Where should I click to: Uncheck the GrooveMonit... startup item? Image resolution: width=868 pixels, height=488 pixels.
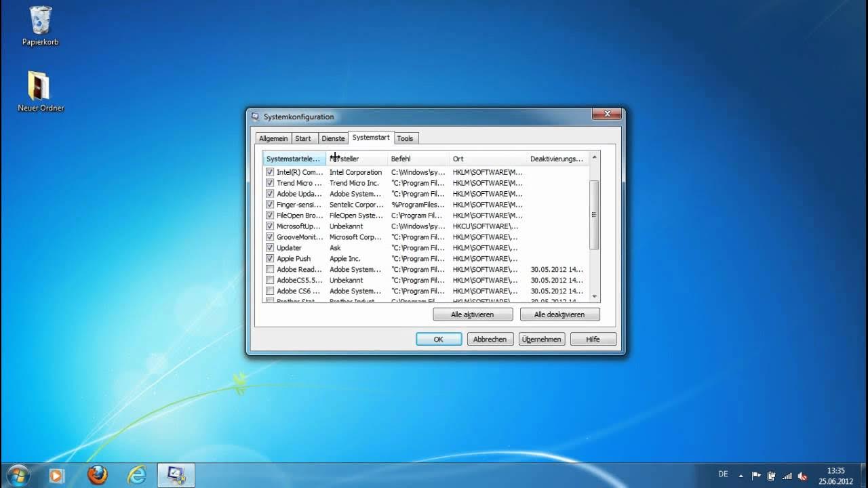tap(270, 237)
